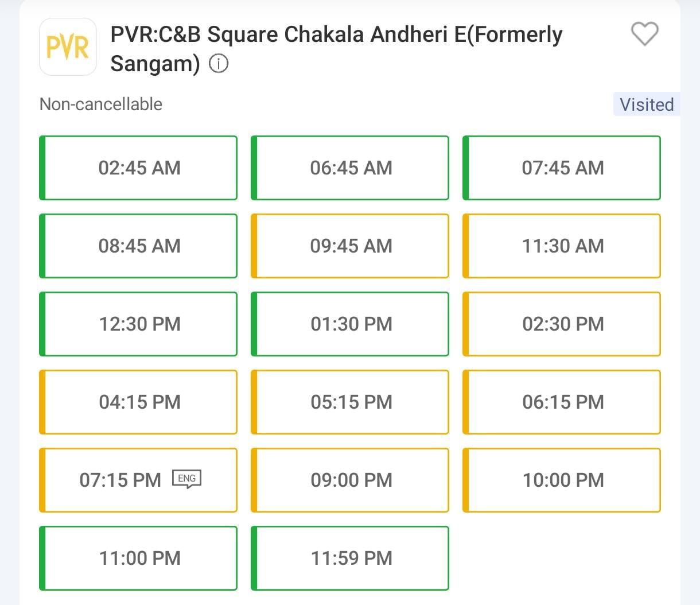Select the 09:45 AM showtime
The height and width of the screenshot is (605, 700).
[x=350, y=246]
